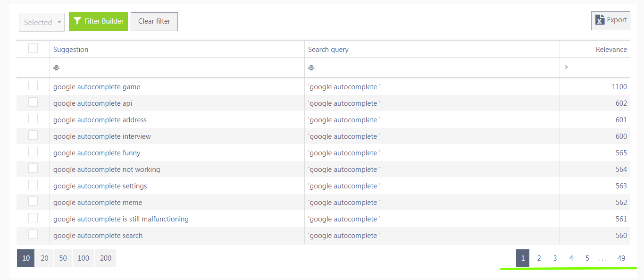
Task: Click the Clear filter button
Action: click(154, 22)
